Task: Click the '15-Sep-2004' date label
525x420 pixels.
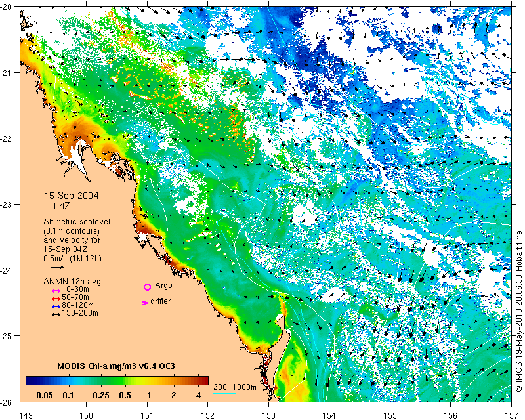Action: tap(72, 196)
